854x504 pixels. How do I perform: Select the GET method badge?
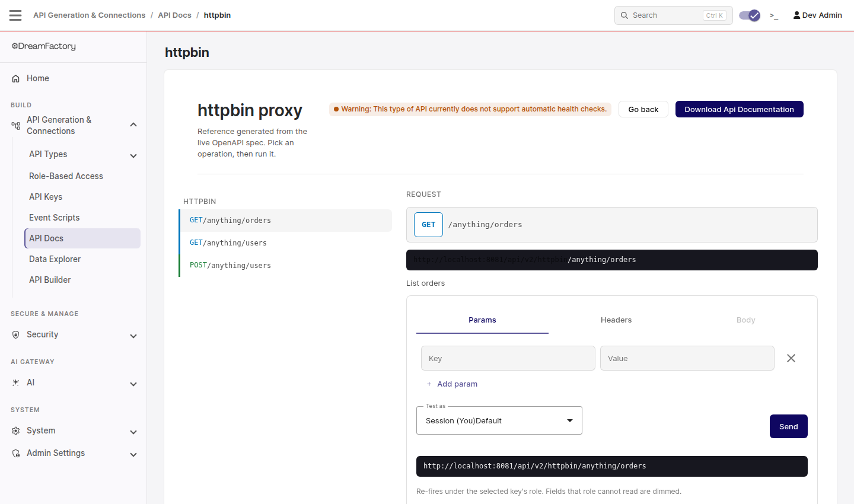(x=428, y=225)
